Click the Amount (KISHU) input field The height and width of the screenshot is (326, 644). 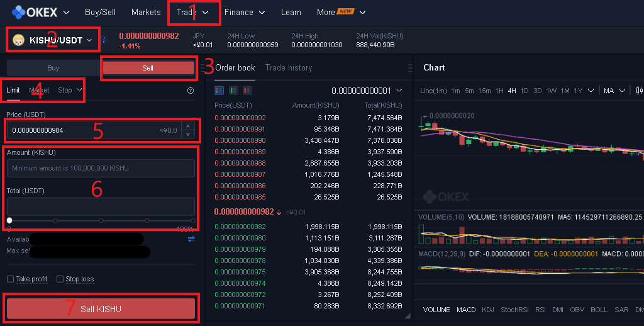101,168
